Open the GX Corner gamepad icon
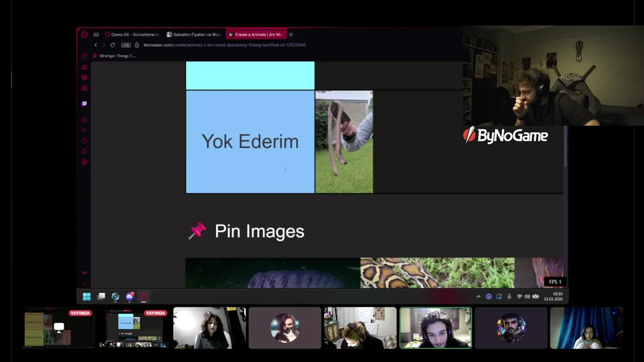Screen dimensions: 644x362 pos(96,35)
